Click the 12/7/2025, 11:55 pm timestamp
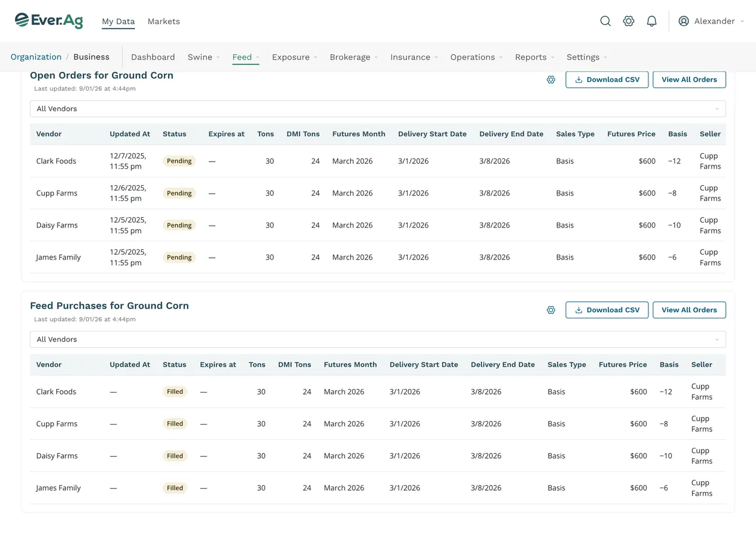This screenshot has height=538, width=756. point(128,161)
